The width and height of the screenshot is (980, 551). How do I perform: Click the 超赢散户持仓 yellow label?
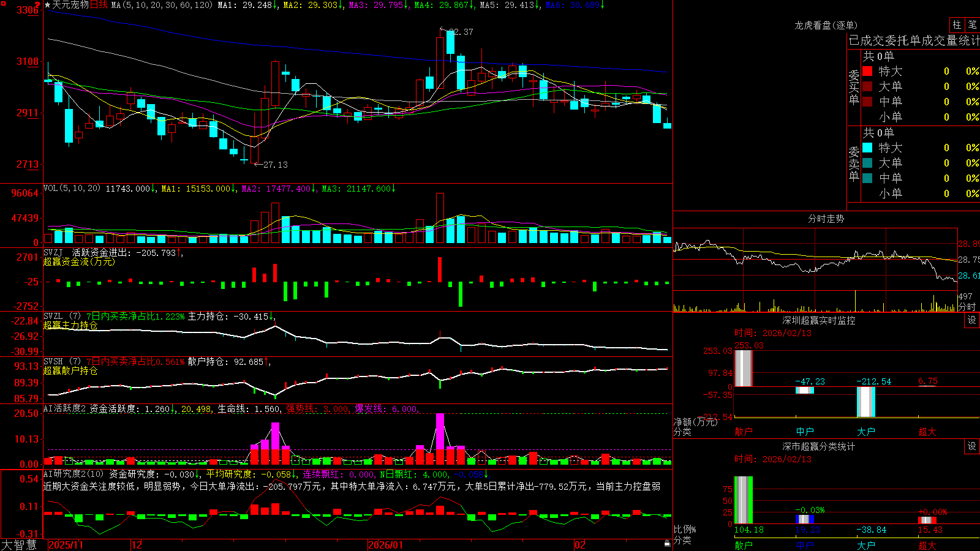70,370
